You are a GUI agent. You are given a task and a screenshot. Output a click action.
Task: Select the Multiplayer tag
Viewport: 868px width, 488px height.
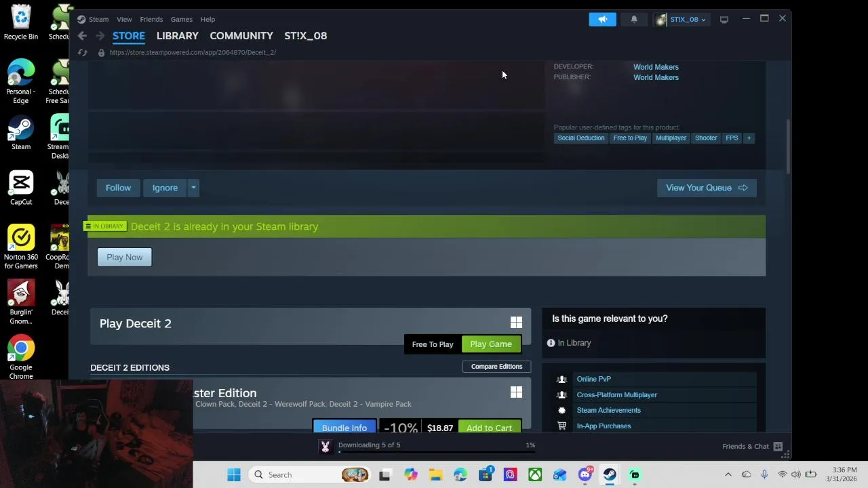point(671,138)
